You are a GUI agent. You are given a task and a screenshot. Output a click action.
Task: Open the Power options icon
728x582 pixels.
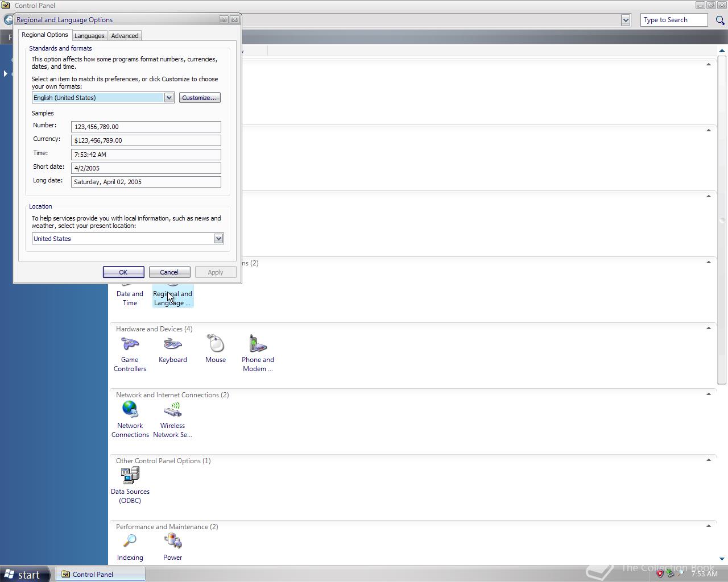click(x=173, y=547)
